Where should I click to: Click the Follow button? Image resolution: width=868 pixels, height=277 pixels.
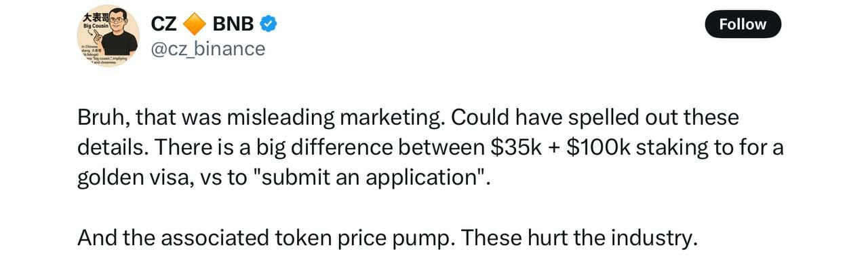point(743,24)
